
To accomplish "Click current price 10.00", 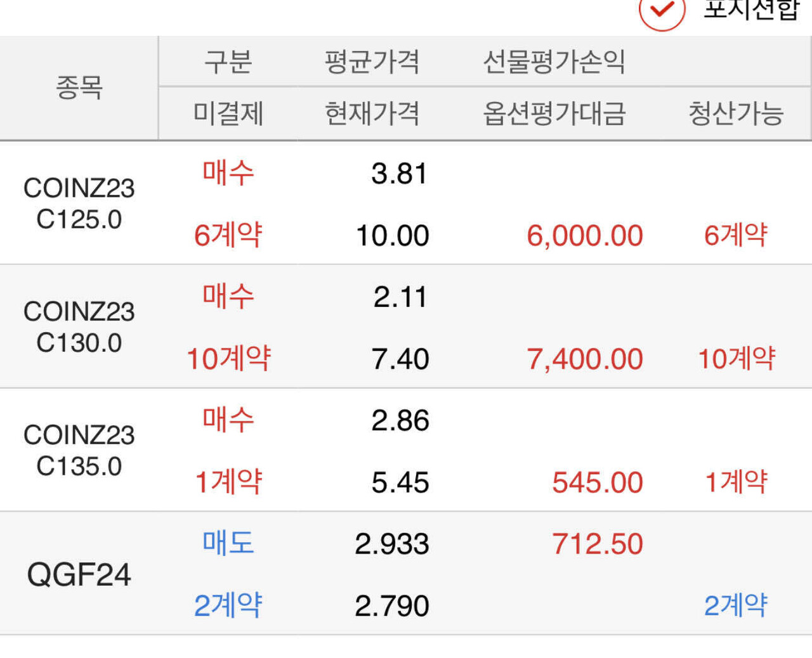I will [x=393, y=236].
